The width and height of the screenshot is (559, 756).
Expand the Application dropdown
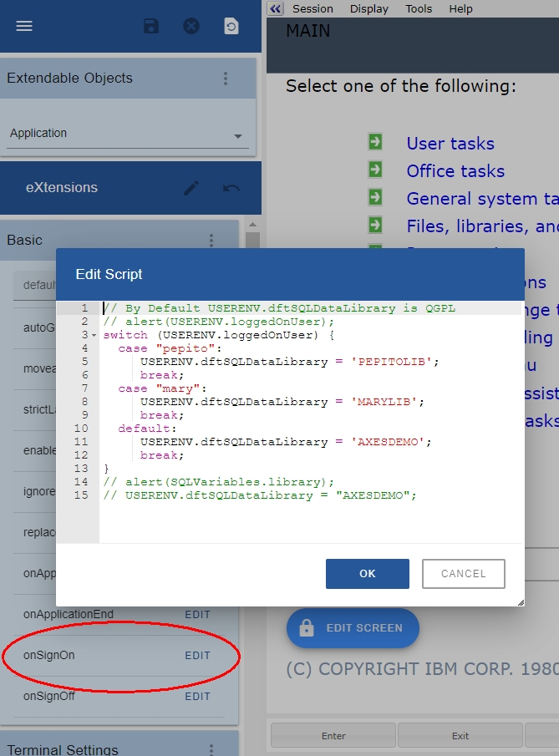238,136
